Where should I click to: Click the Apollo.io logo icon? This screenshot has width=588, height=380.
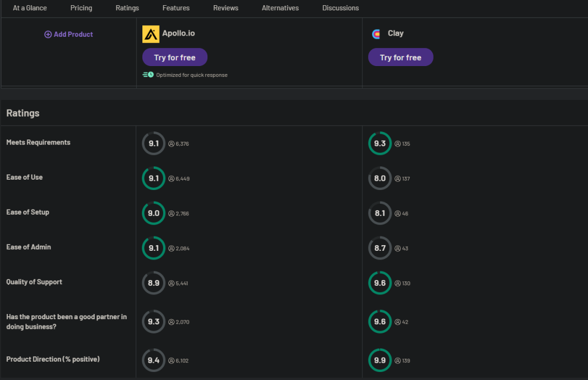(x=151, y=34)
